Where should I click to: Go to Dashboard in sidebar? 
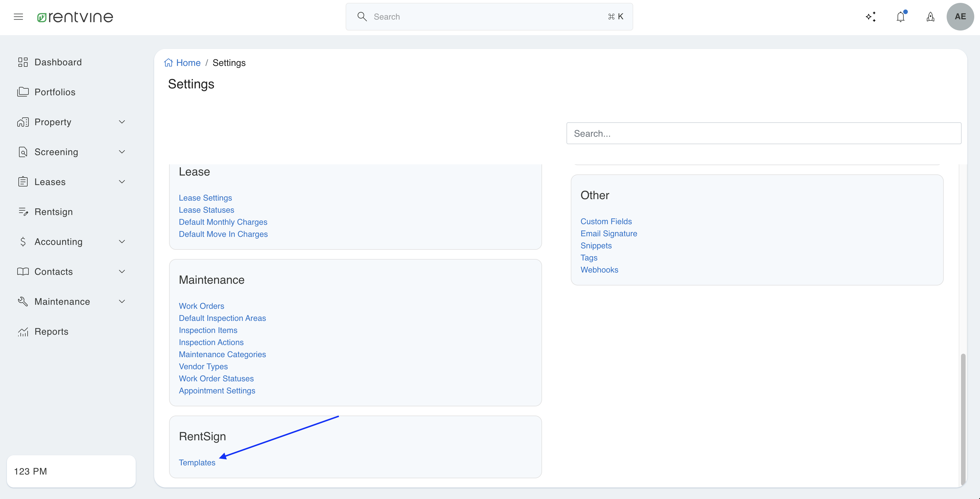[x=58, y=62]
